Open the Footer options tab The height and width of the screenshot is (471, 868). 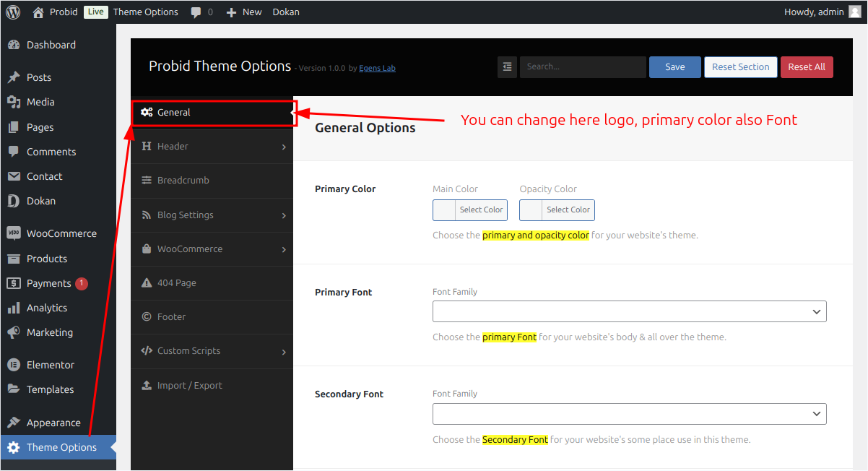pyautogui.click(x=212, y=317)
